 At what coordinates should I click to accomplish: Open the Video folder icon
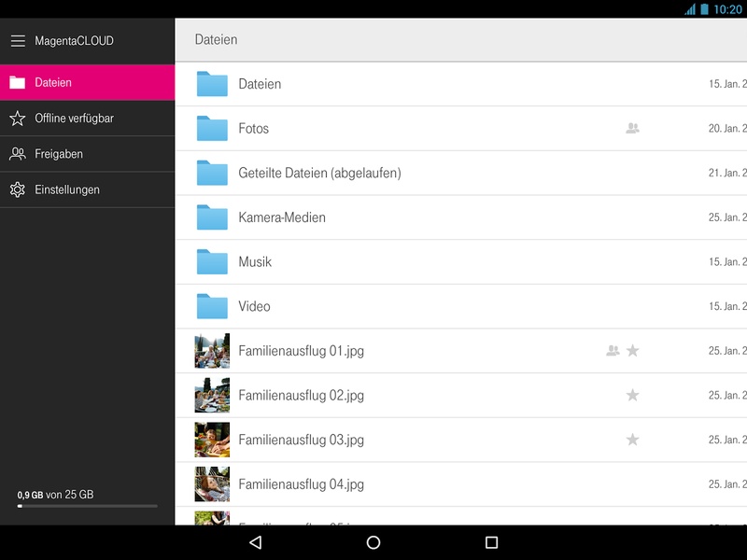212,306
